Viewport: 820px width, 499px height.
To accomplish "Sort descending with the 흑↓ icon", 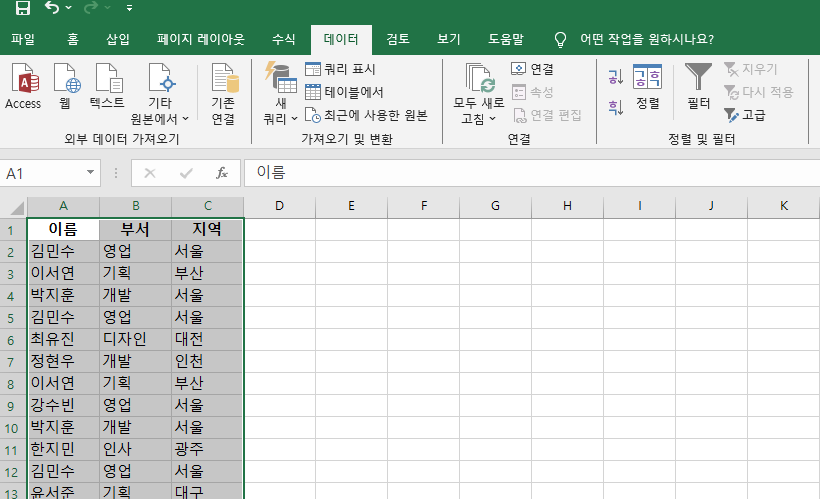I will point(616,107).
